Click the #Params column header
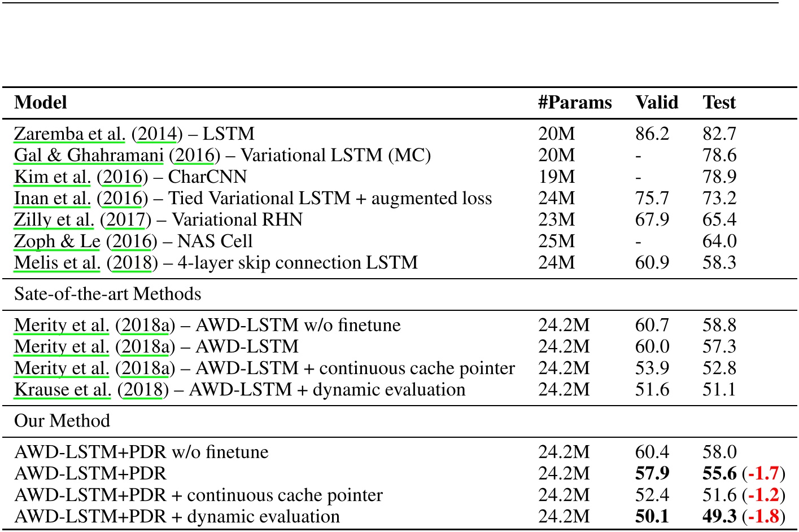The image size is (799, 532). pos(576,102)
